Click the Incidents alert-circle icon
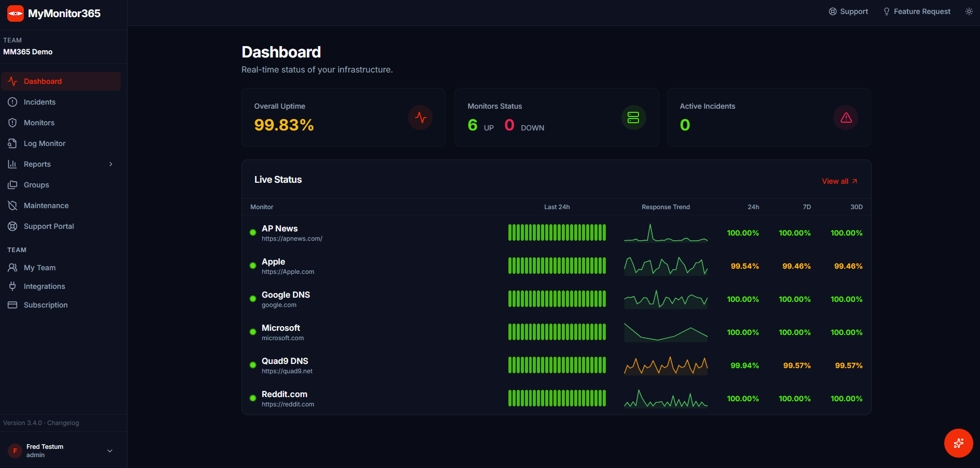 12,102
